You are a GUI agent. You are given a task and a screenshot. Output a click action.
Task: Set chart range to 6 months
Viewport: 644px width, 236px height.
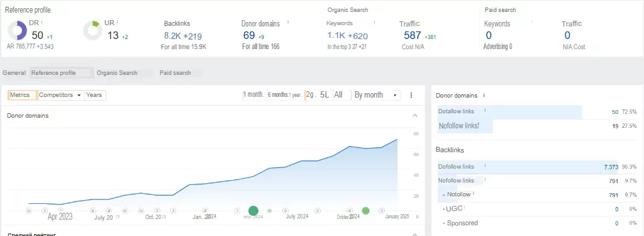coord(277,95)
